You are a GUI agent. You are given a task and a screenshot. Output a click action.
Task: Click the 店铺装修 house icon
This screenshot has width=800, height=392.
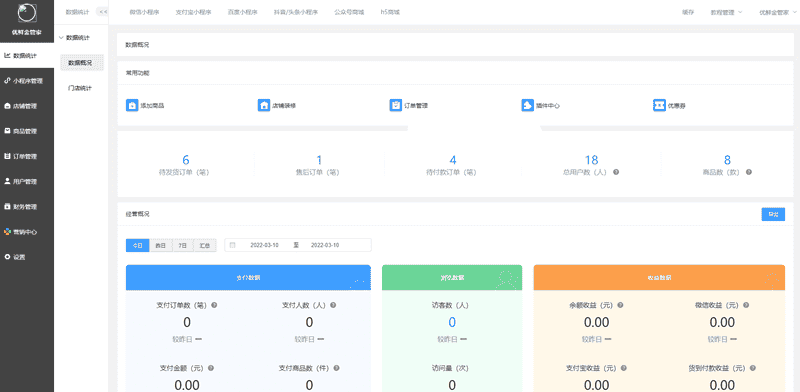tap(264, 106)
